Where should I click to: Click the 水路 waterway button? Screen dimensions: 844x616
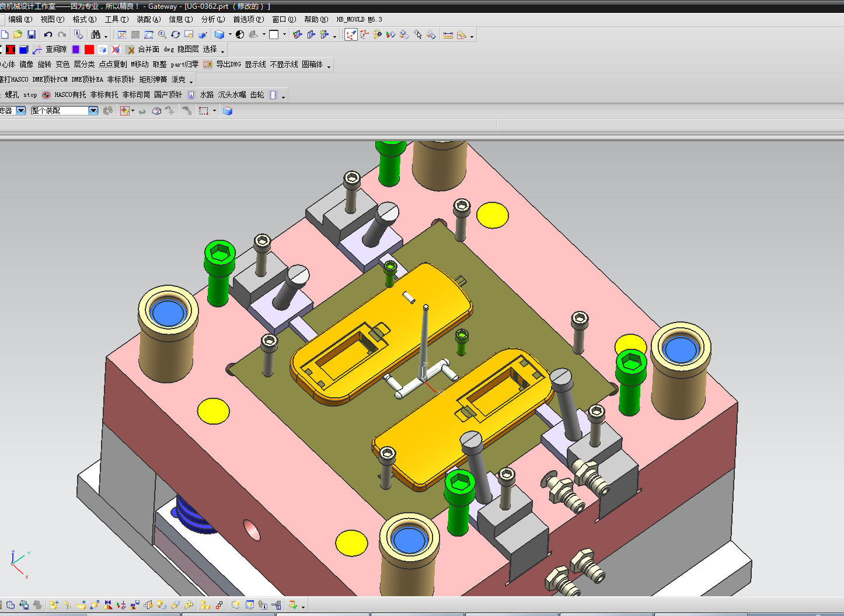point(207,94)
